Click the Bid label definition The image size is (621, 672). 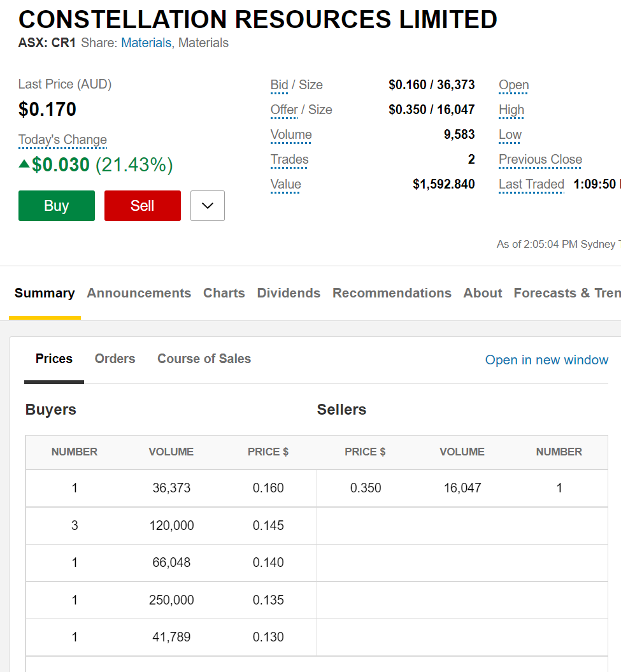tap(280, 85)
